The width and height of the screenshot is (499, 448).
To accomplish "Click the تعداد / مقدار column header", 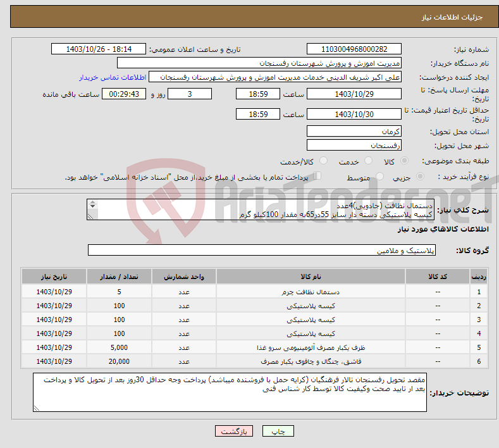I will (x=119, y=277).
